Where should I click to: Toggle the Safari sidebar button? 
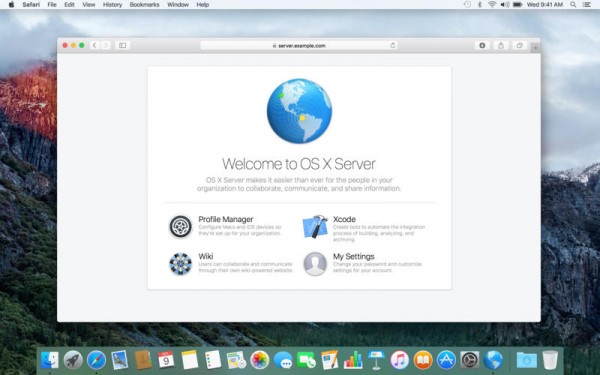click(x=122, y=45)
